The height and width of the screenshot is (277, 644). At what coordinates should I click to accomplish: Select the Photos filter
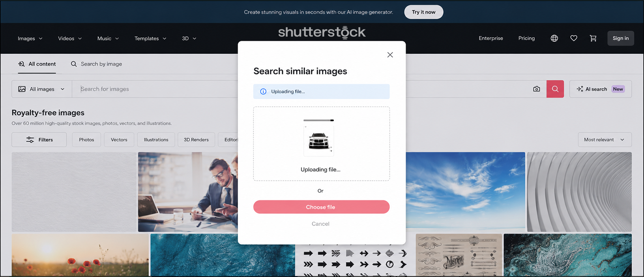pos(86,139)
